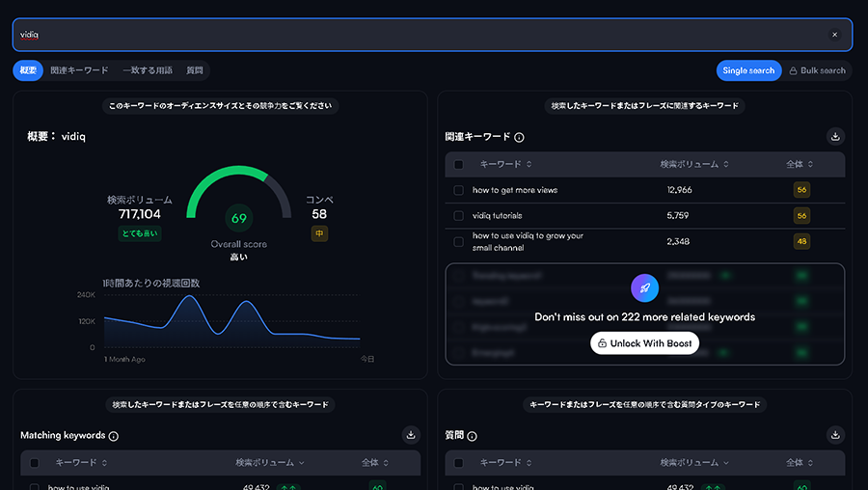Open info icon next to 関連キーワード
Screen dimensions: 868x490
(x=519, y=138)
